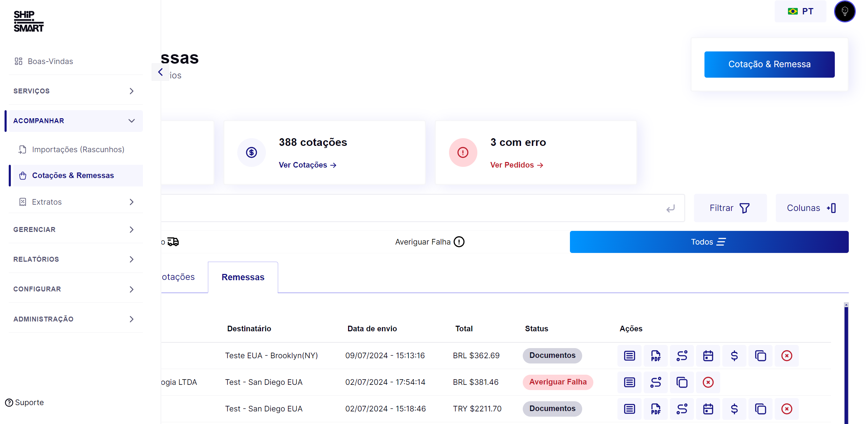Image resolution: width=868 pixels, height=424 pixels.
Task: Click the table's vertical scrollbar
Action: [846, 364]
